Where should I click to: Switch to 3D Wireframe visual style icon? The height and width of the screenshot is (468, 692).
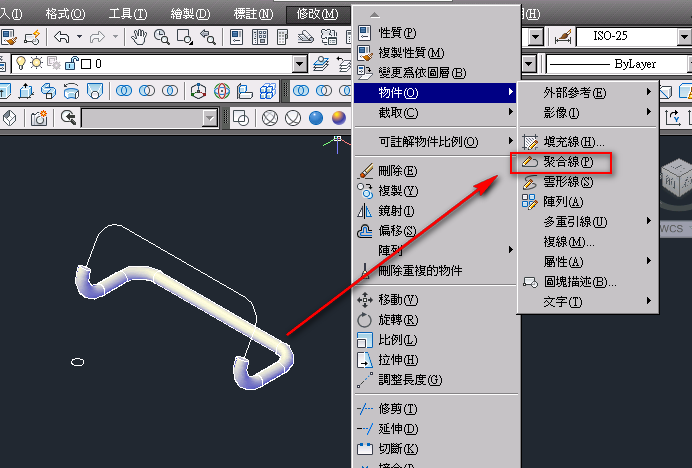point(270,118)
